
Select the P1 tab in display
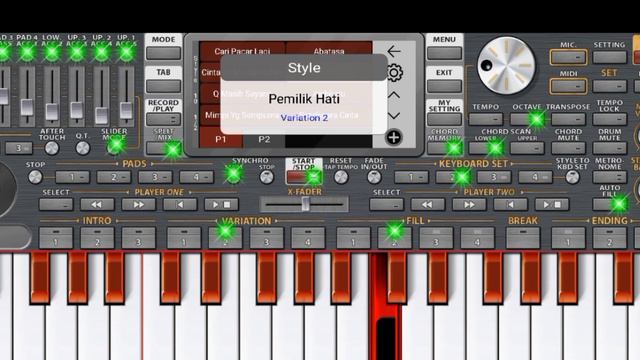[221, 139]
